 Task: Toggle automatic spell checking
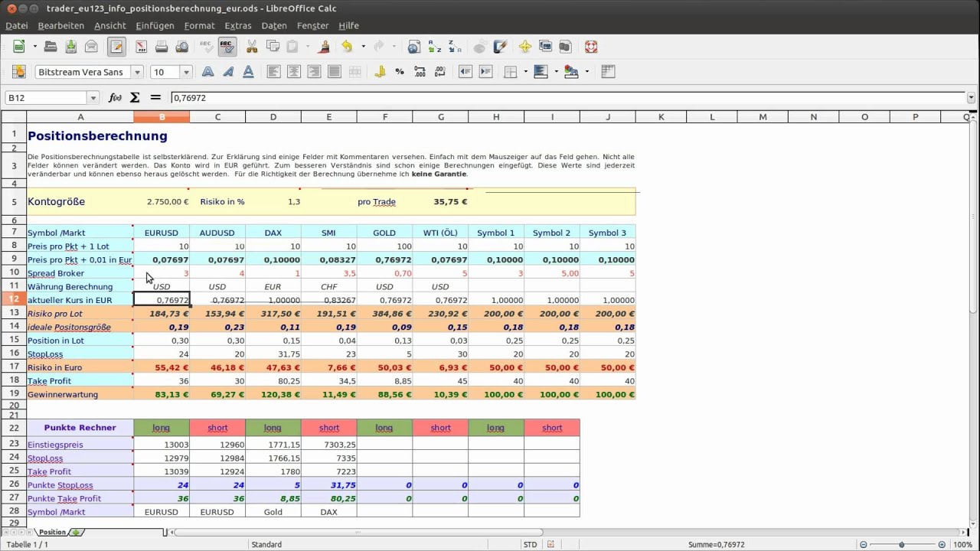coord(227,47)
